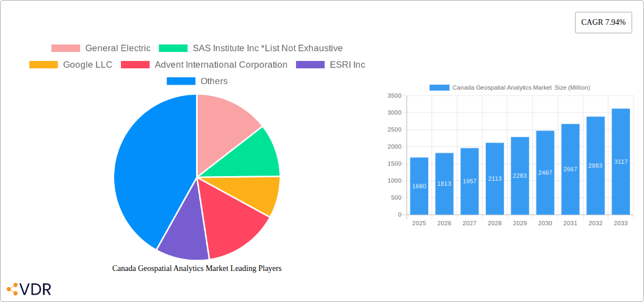Viewport: 644px width, 302px height.
Task: Click the 2032 bar showing 2883
Action: click(595, 165)
